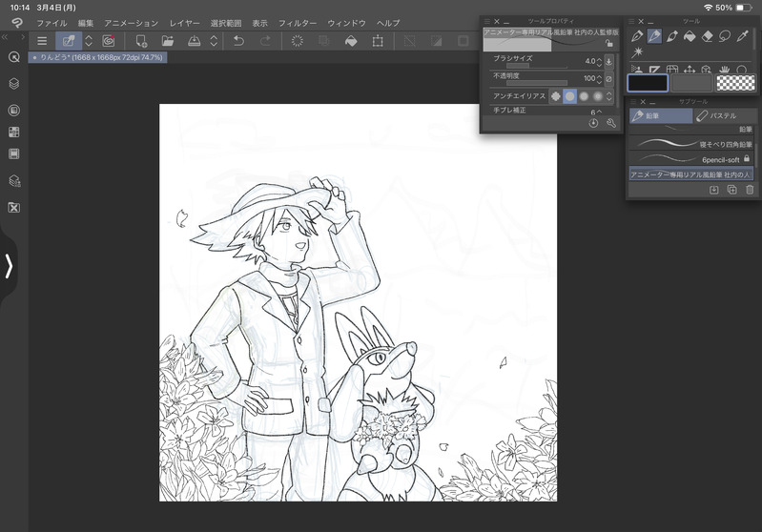Set anti-aliasing to Weak

click(x=569, y=96)
